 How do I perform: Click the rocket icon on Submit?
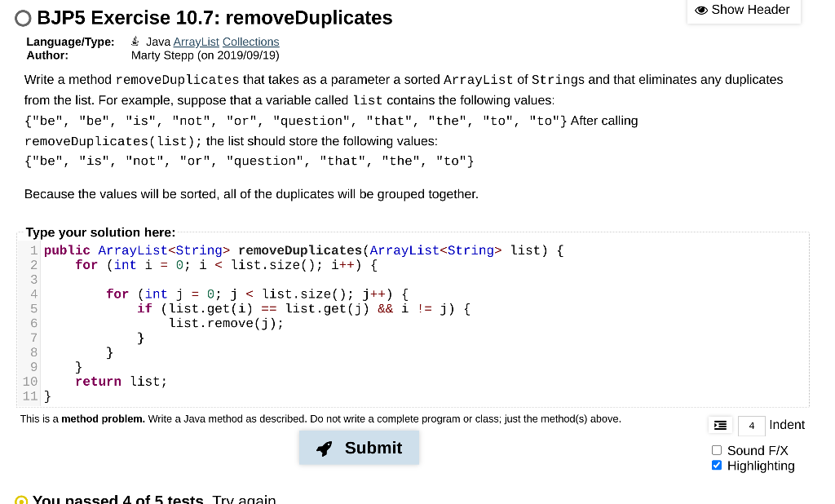(x=325, y=448)
